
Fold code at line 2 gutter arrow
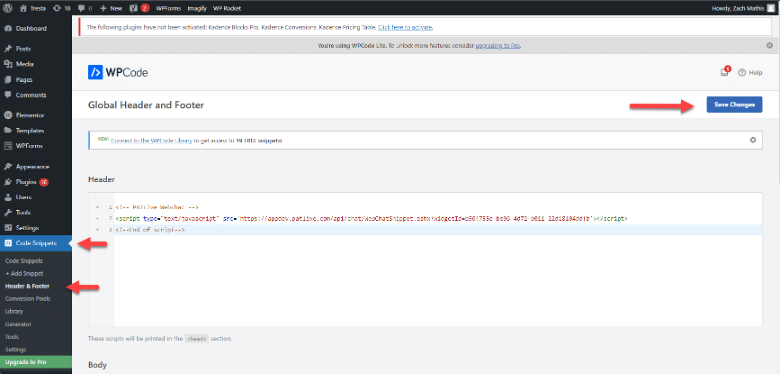[97, 218]
